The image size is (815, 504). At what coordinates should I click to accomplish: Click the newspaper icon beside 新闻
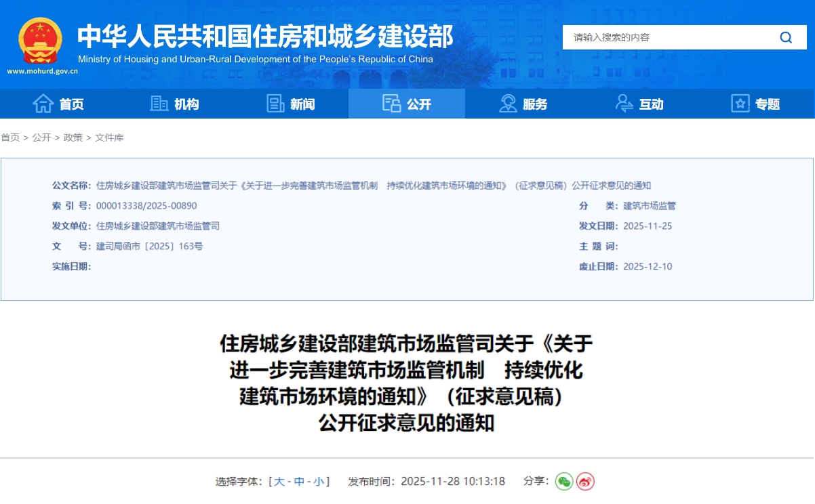275,104
